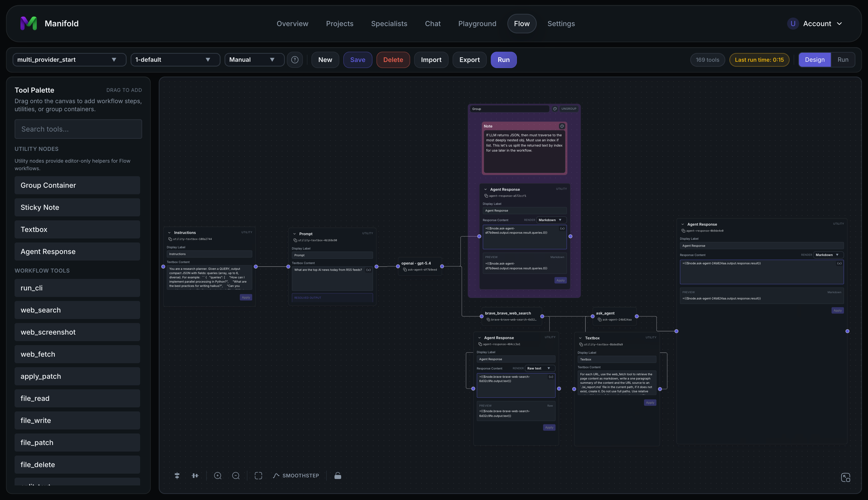Click the user avatar U icon
The image size is (868, 500).
(793, 24)
